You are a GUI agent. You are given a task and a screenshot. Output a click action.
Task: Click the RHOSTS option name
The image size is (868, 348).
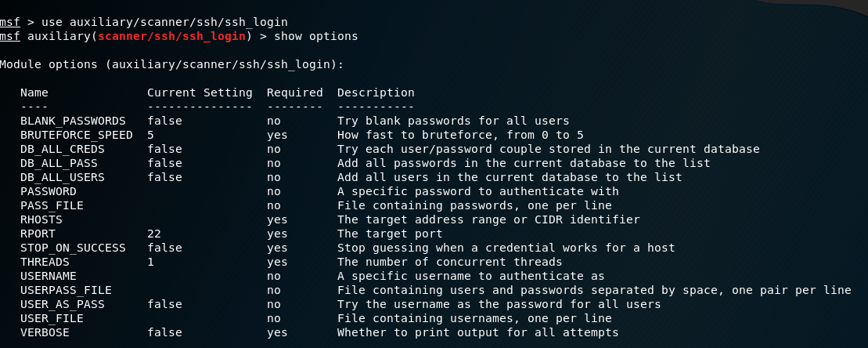41,219
